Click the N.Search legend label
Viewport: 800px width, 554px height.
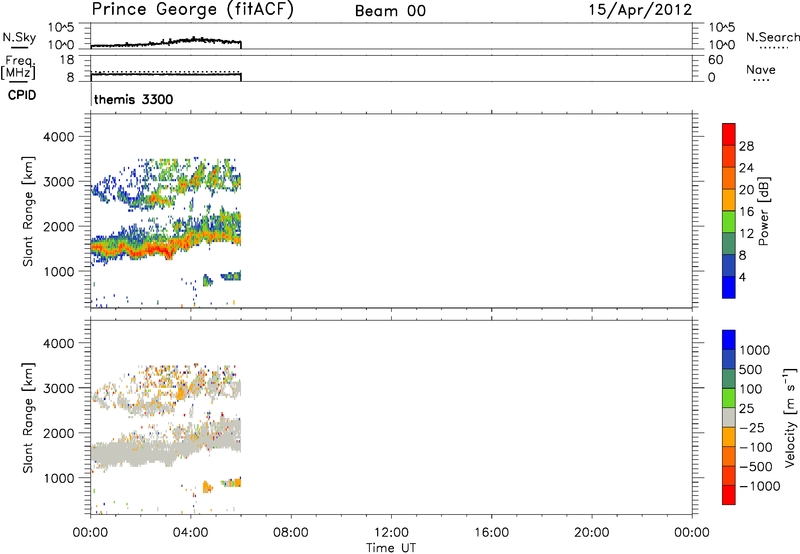point(772,37)
